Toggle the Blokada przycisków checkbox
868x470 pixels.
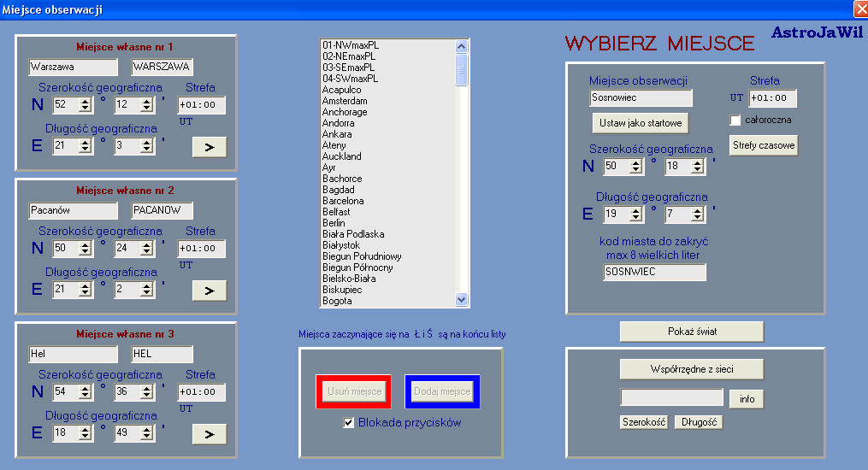tap(348, 422)
